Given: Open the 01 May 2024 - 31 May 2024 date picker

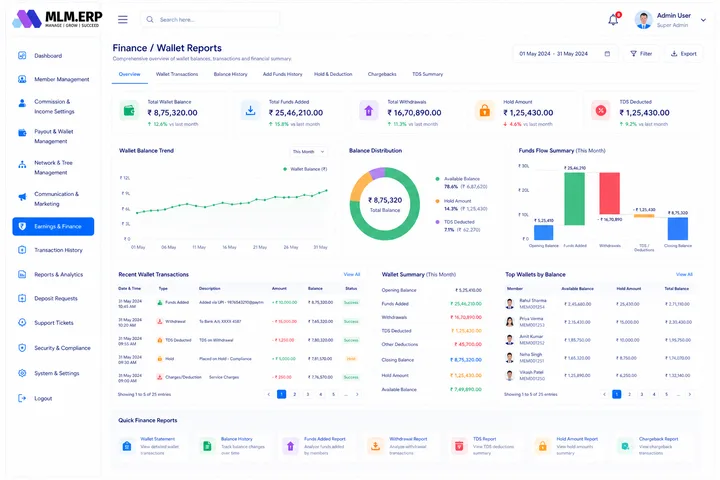Looking at the screenshot, I should (564, 54).
